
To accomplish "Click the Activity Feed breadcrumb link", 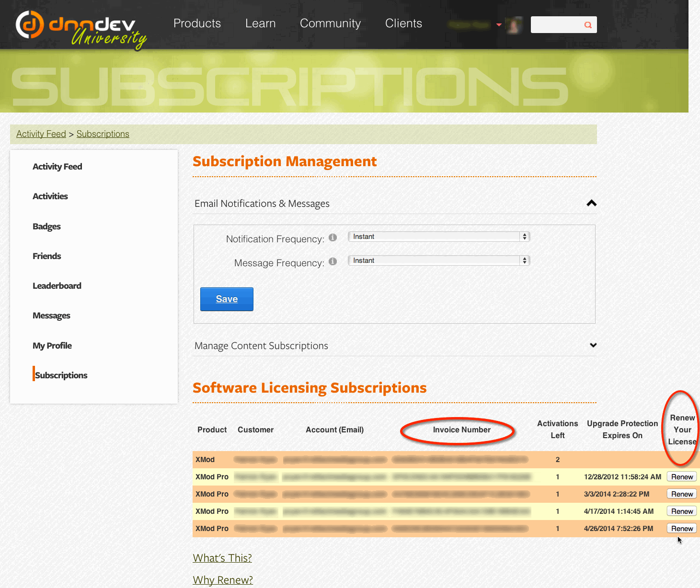I will pos(41,134).
